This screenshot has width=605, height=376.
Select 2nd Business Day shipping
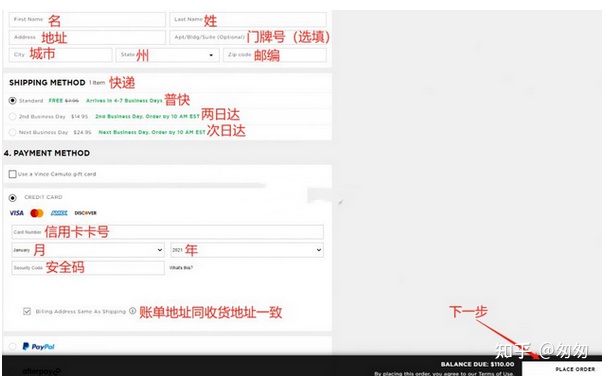pos(12,116)
